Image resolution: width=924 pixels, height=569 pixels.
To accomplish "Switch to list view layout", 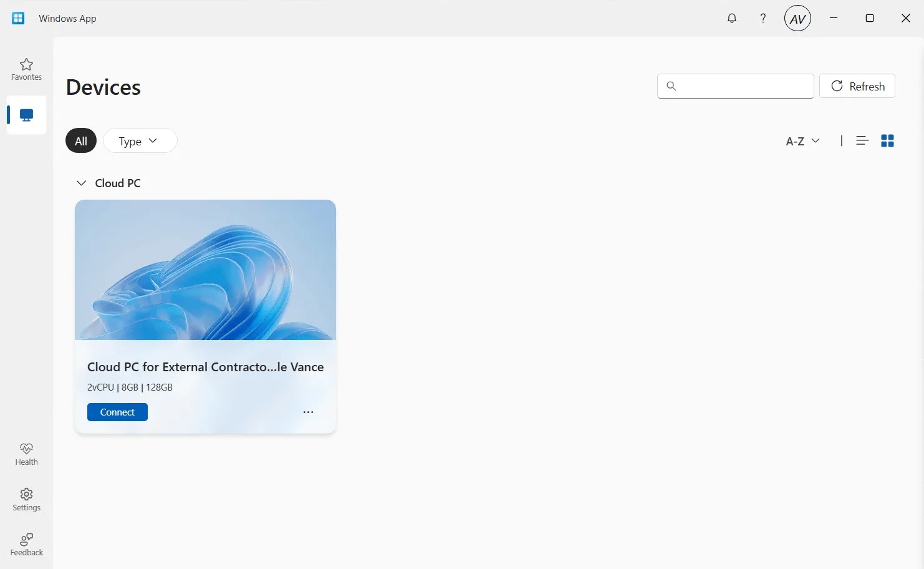I will click(x=862, y=141).
